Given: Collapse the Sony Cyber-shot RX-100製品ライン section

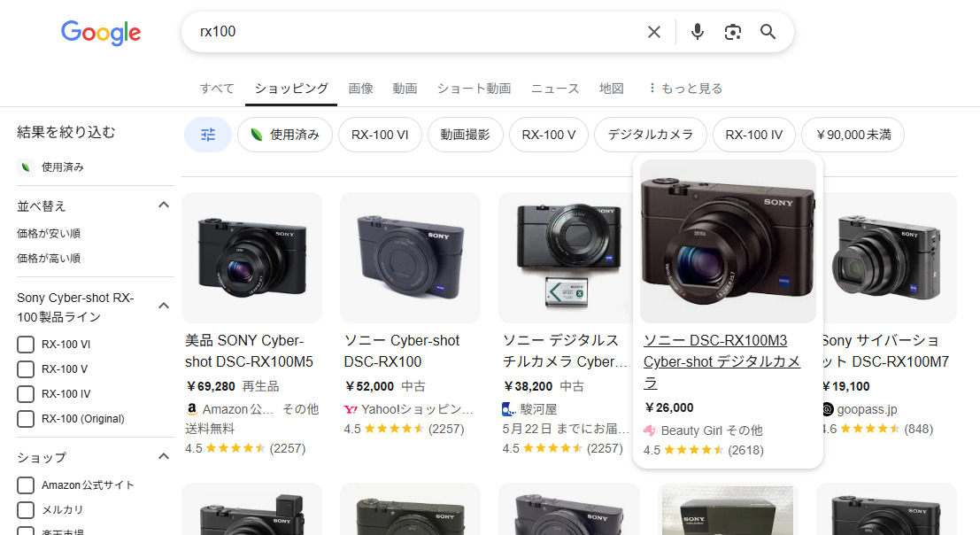Looking at the screenshot, I should (164, 306).
